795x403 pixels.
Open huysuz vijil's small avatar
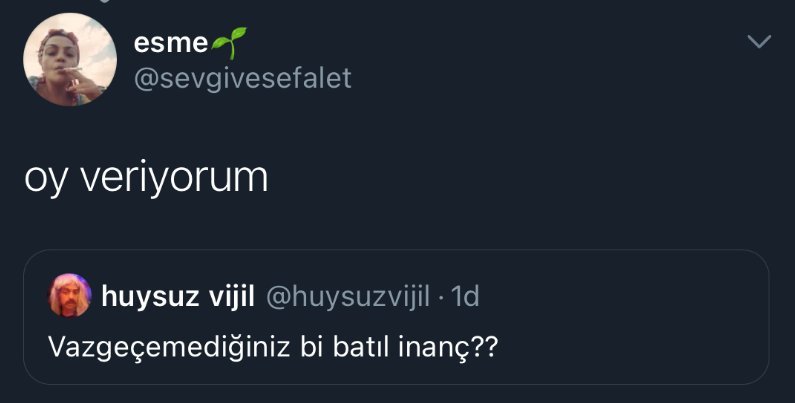pyautogui.click(x=70, y=295)
